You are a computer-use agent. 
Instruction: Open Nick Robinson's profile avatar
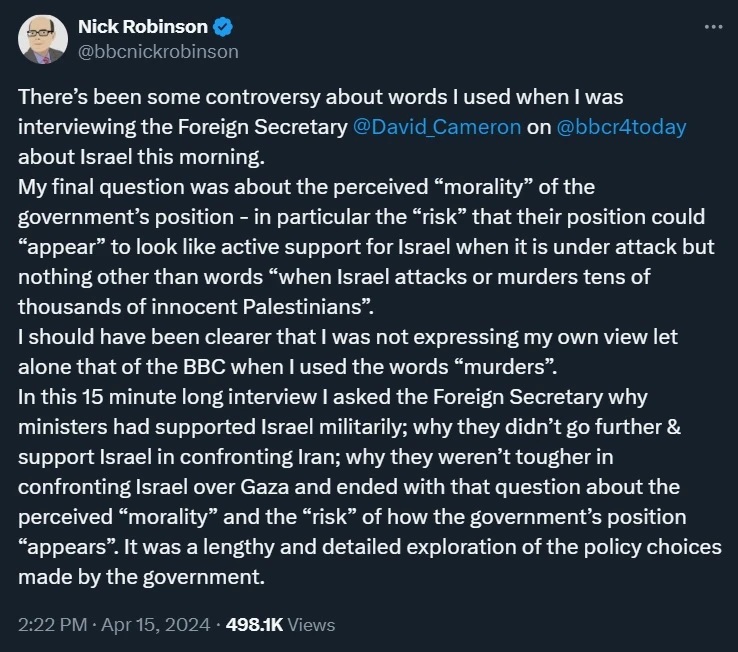point(42,40)
